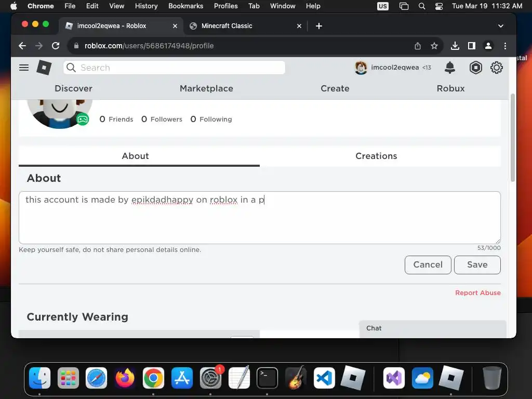Open Visual Studio Code from the Dock
The height and width of the screenshot is (399, 532).
tap(324, 378)
